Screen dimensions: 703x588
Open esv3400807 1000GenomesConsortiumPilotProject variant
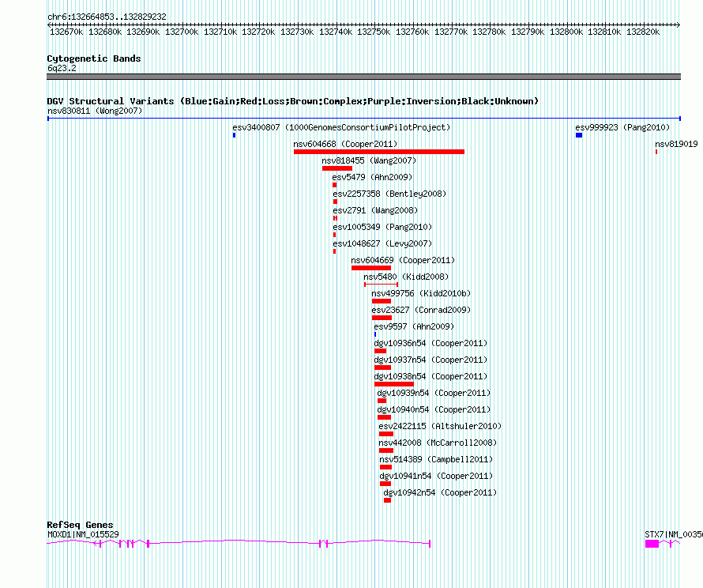tap(341, 127)
